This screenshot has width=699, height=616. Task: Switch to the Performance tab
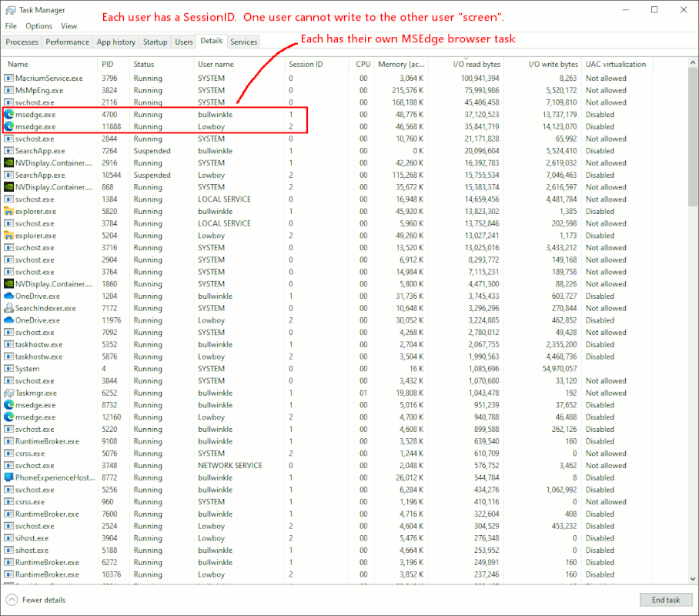coord(67,42)
